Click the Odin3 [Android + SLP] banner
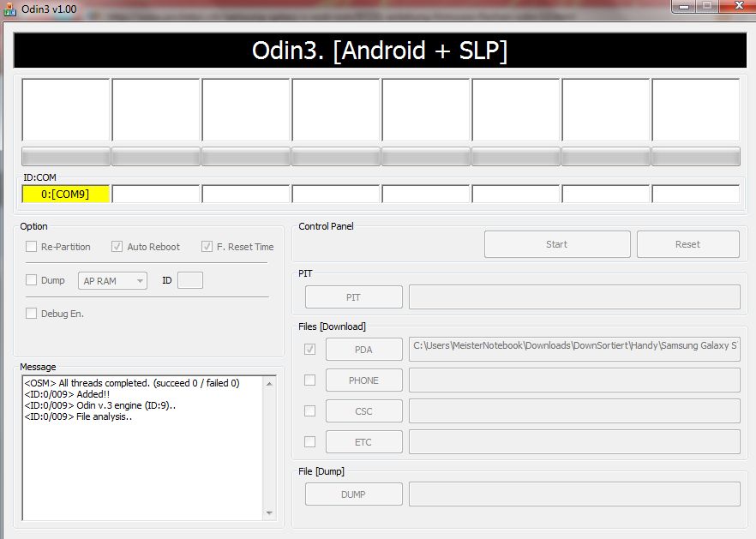Viewport: 756px width, 539px height. tap(380, 51)
